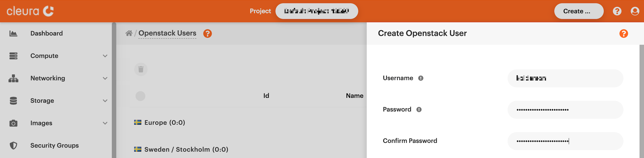
Task: Expand the Storage menu chevron
Action: point(105,101)
